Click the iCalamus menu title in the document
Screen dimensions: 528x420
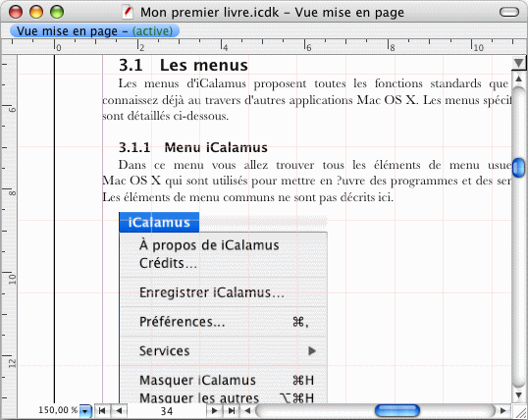(x=159, y=223)
